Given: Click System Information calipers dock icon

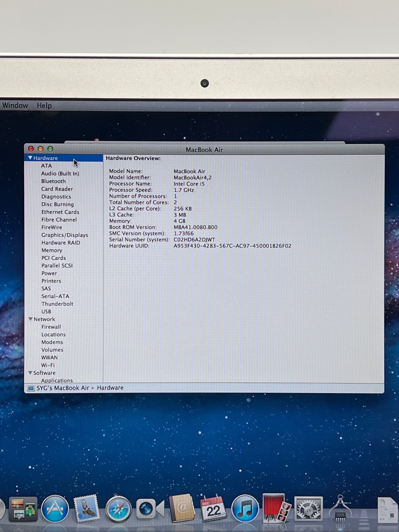Looking at the screenshot, I should coord(340,508).
